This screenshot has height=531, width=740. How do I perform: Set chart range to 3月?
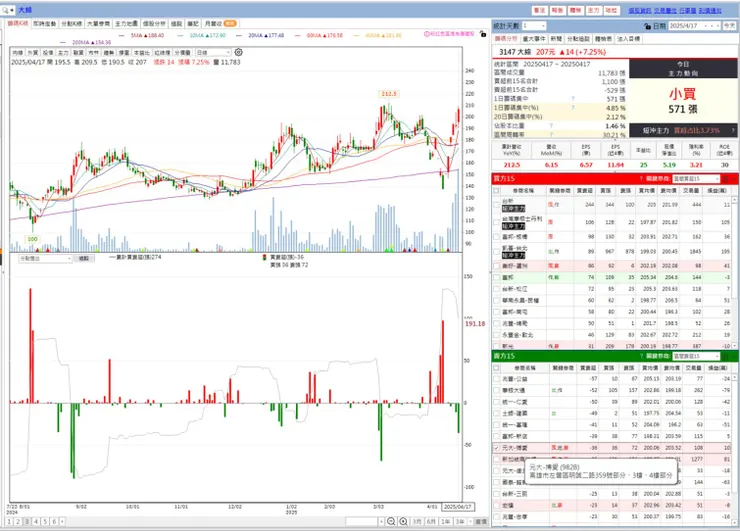(417, 522)
